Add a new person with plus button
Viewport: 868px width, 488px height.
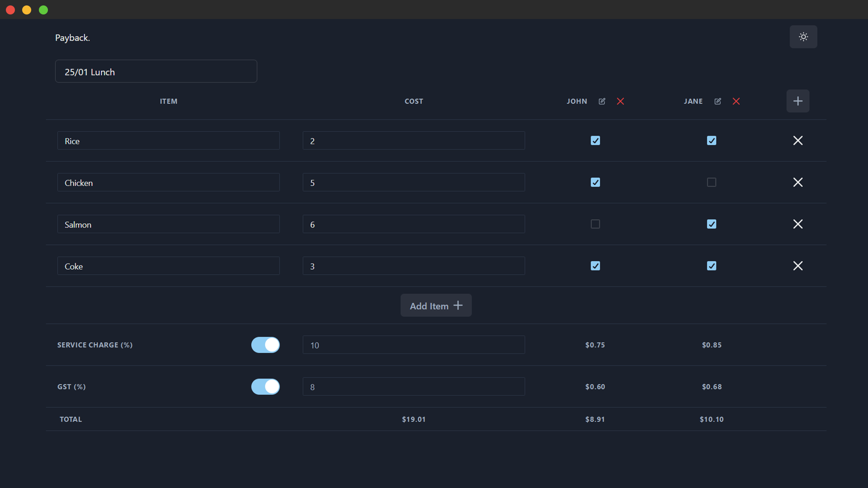pyautogui.click(x=797, y=101)
